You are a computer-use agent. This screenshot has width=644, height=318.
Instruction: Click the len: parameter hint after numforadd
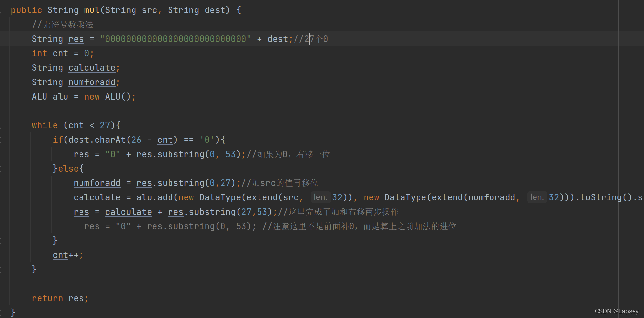coord(537,197)
